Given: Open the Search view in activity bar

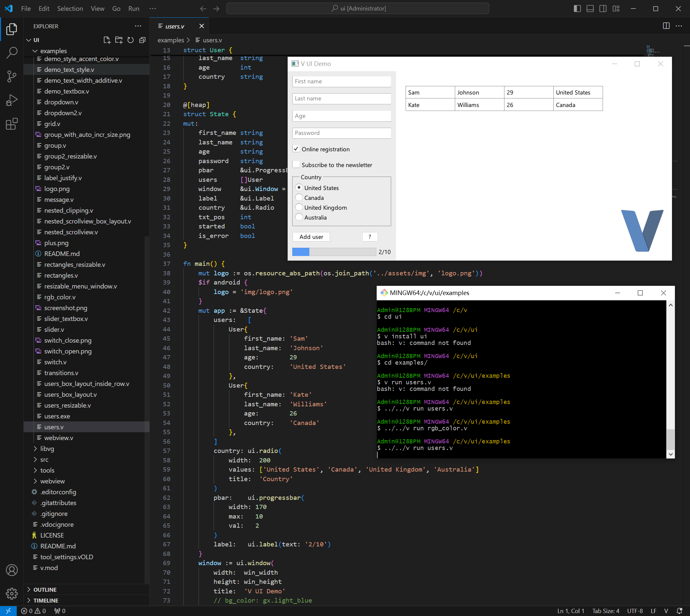Looking at the screenshot, I should click(12, 53).
